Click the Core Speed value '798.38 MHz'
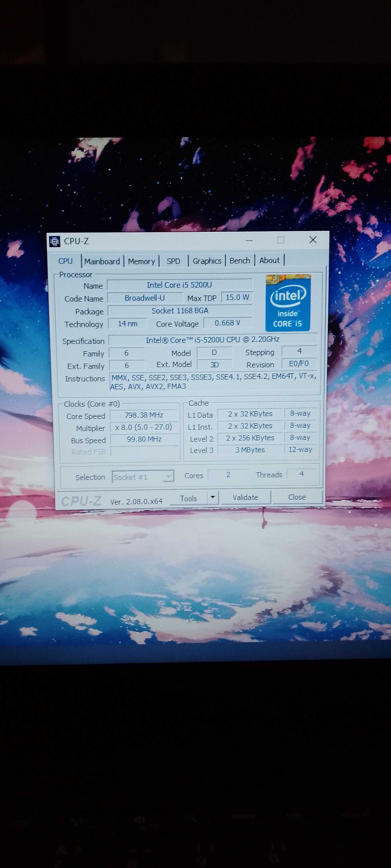This screenshot has width=391, height=868. pos(144,415)
